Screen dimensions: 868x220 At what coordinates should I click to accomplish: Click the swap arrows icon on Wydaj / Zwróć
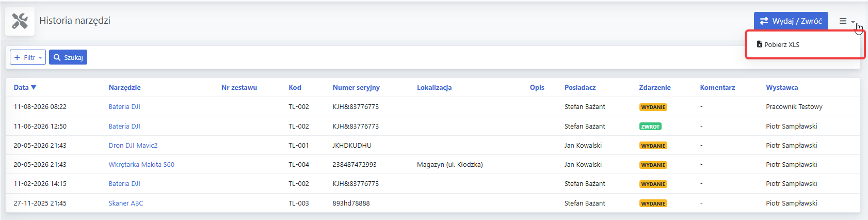[x=764, y=21]
